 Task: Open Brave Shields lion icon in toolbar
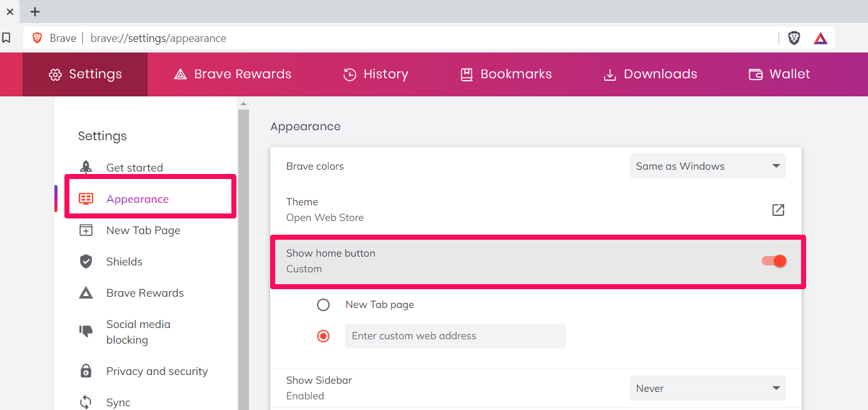point(794,38)
